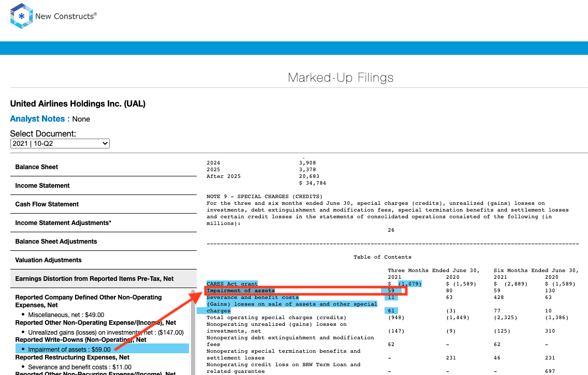Click the Six Months Ended June 30 header
The width and height of the screenshot is (588, 375).
tap(536, 271)
